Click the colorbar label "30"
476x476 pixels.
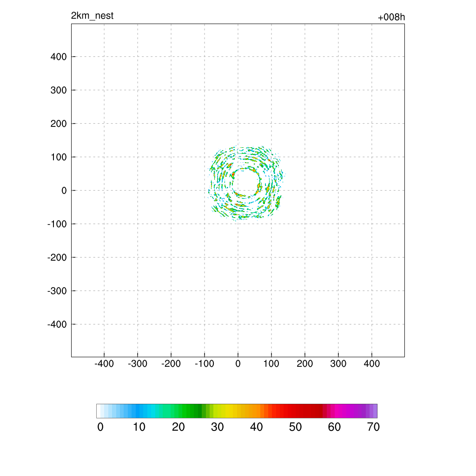point(218,427)
